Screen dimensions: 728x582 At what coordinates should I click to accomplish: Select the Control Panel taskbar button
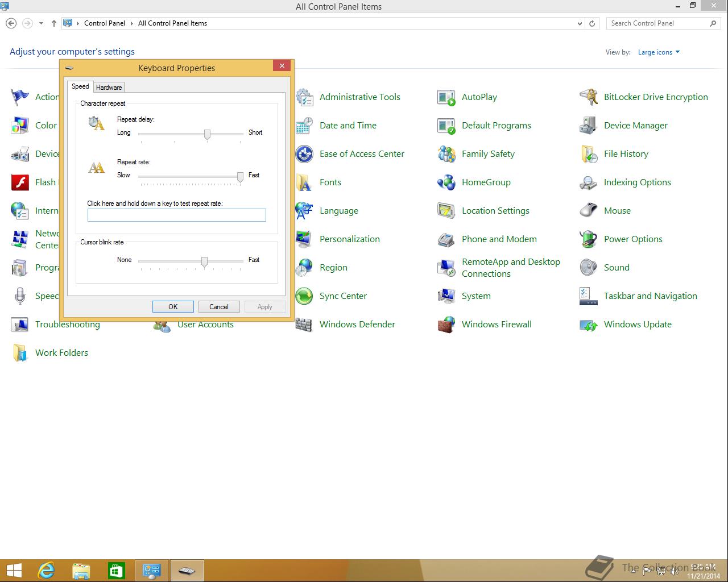[152, 571]
